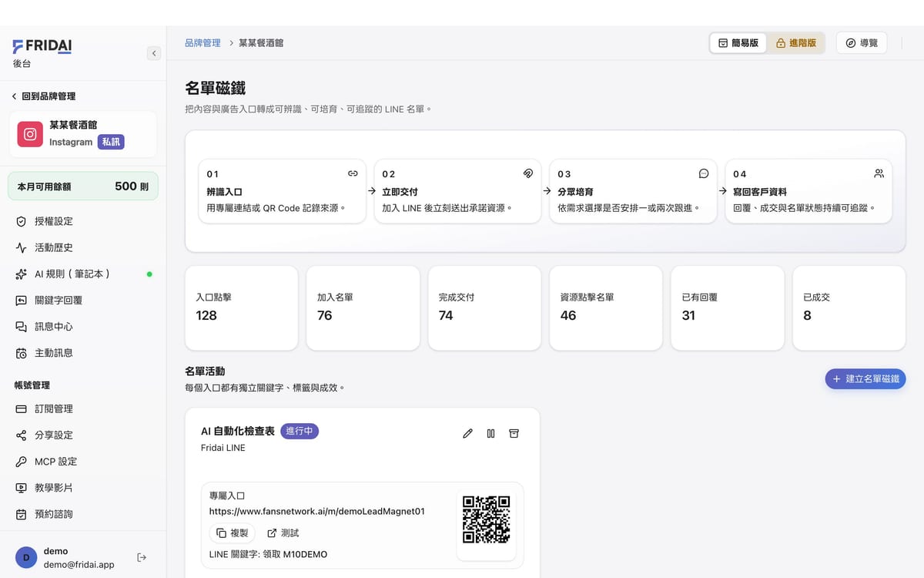Go back to 回到品牌管理

44,96
